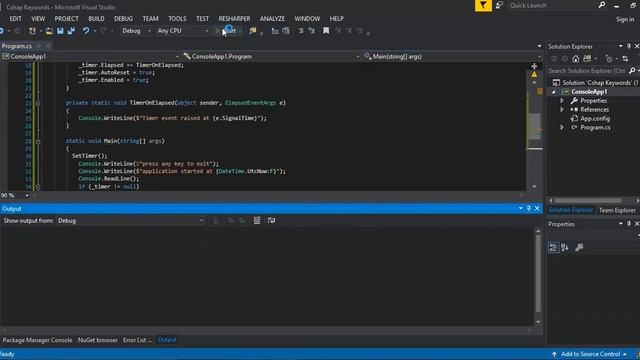The image size is (640, 360).
Task: Click Solution Explorer pending changes filter icon
Action: 609,59
